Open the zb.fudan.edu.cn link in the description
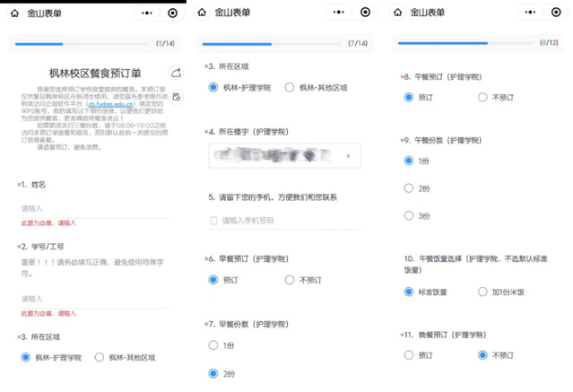Screen dimensions: 573x392 click(112, 103)
